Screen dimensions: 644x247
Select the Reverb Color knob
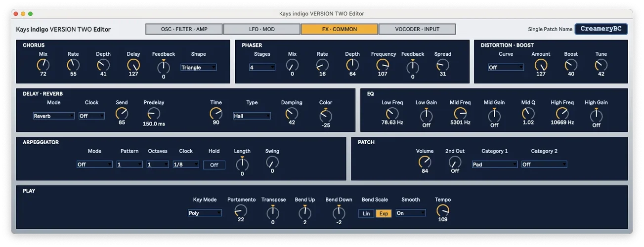pos(326,116)
